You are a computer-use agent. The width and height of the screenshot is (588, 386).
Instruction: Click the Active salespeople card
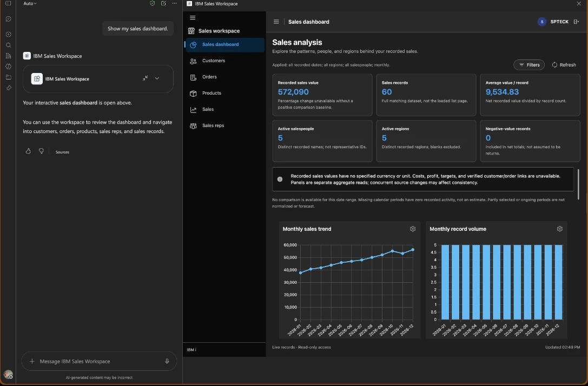tap(322, 141)
